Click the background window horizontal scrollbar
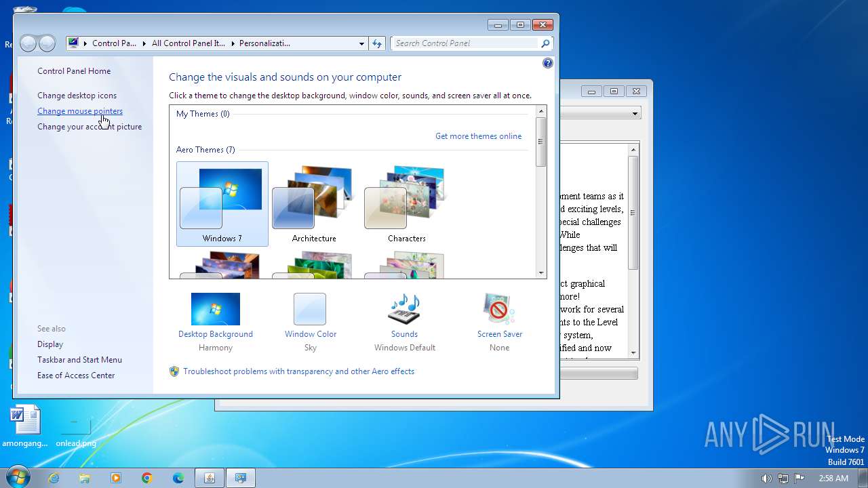This screenshot has height=488, width=868. point(599,373)
